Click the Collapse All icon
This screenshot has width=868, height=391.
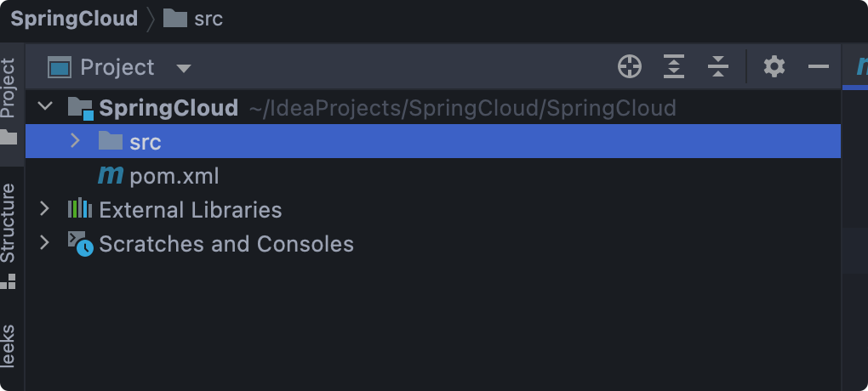coord(718,66)
